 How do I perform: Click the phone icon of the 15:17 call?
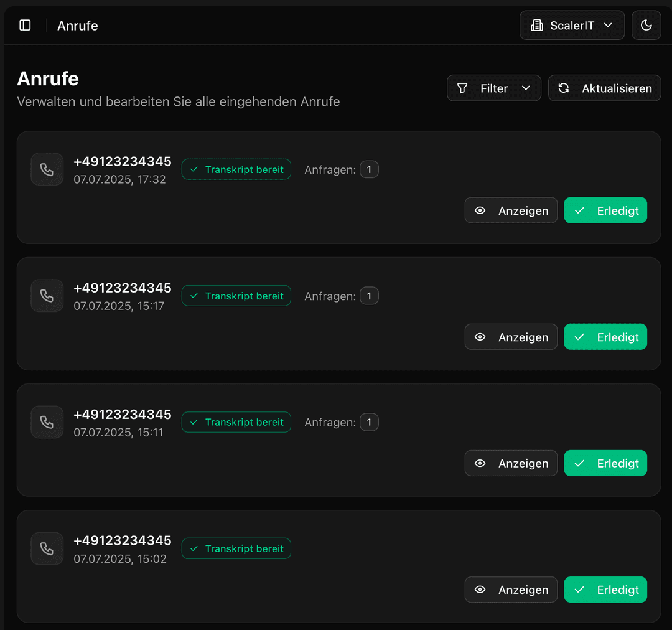pos(47,296)
